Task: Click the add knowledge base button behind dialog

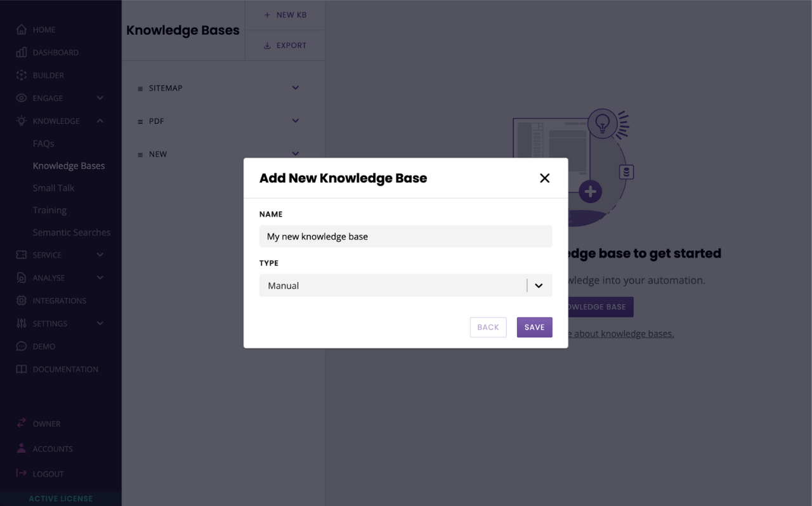Action: click(x=599, y=307)
